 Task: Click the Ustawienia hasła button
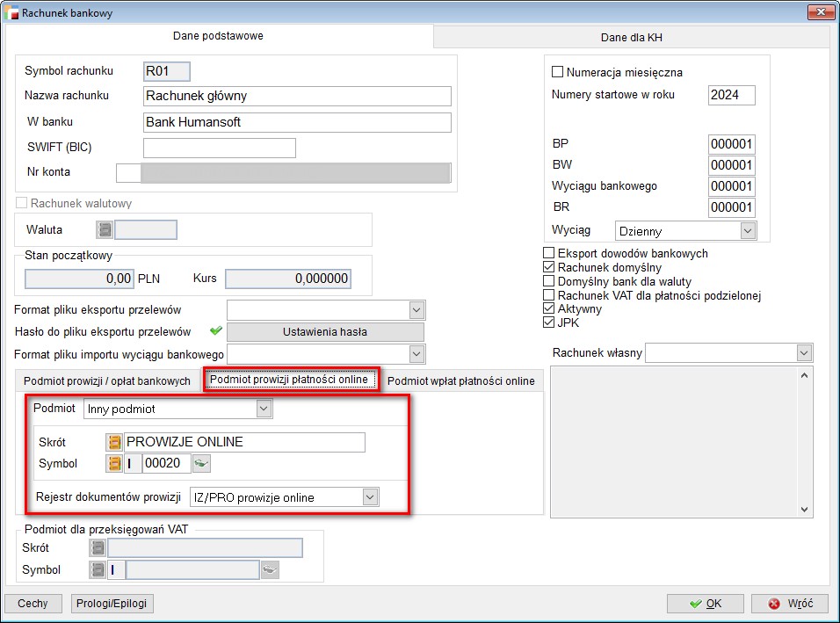pyautogui.click(x=324, y=332)
